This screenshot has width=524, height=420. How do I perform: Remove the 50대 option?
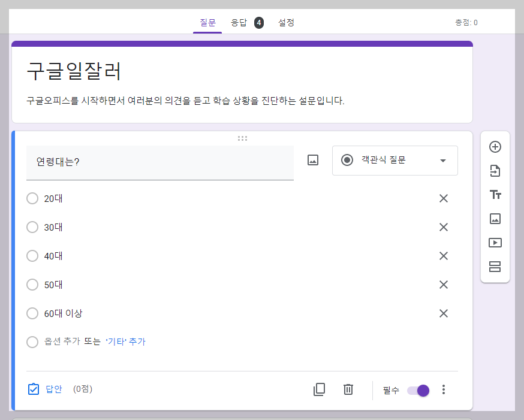444,285
